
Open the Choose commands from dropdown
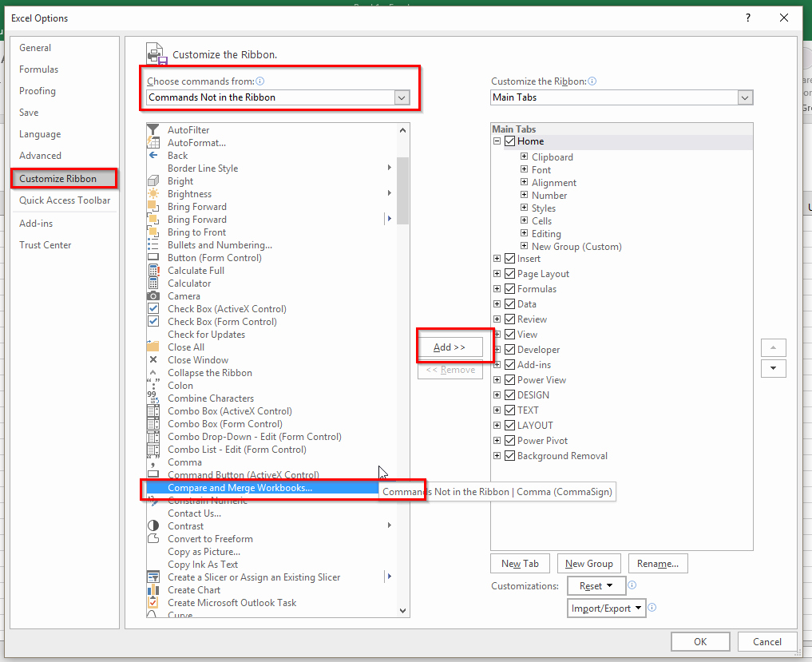point(402,97)
